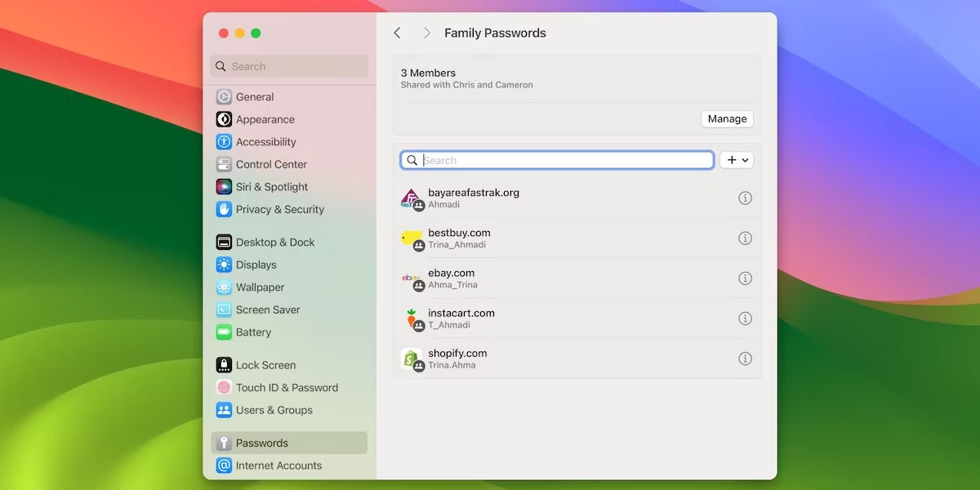Screen dimensions: 980x490
Task: Focus the sidebar Search field
Action: pyautogui.click(x=289, y=66)
